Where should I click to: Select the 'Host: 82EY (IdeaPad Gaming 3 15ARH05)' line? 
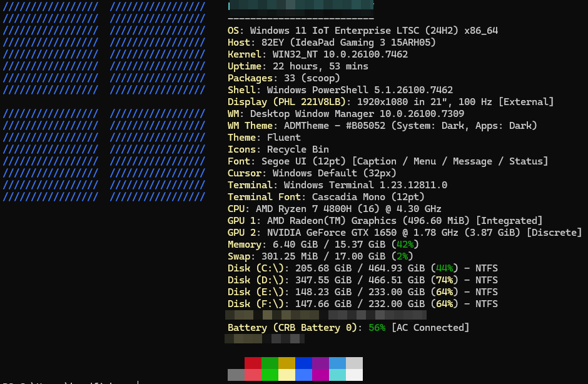tap(332, 43)
